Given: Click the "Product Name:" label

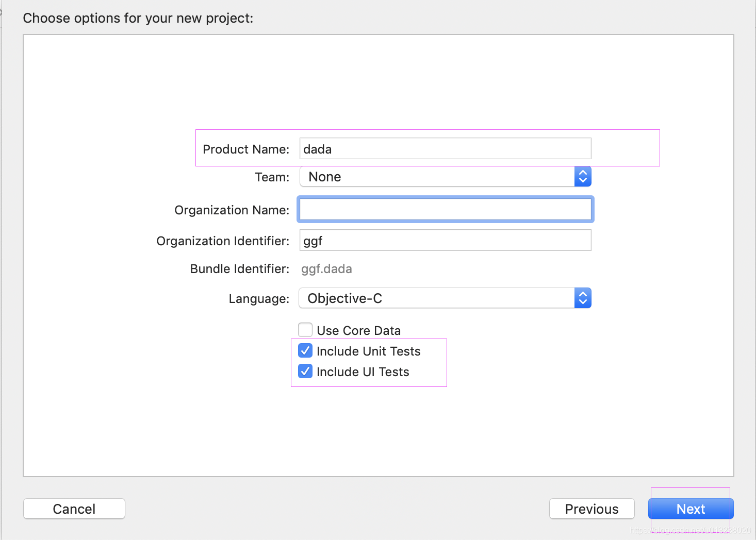Looking at the screenshot, I should coord(246,149).
